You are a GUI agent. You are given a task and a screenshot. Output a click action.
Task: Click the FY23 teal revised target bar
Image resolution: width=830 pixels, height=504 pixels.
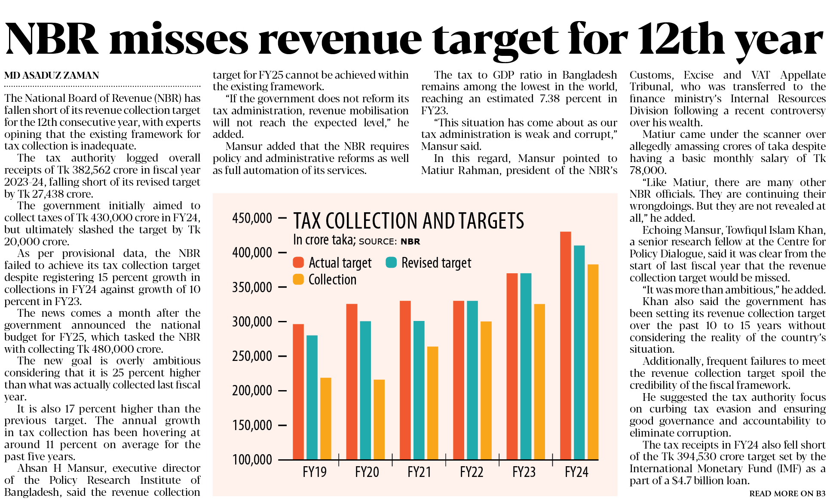tap(526, 365)
